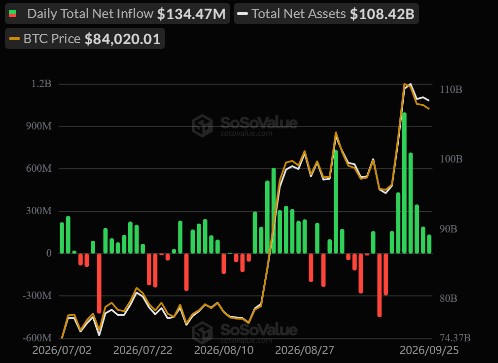This screenshot has width=498, height=363.
Task: Click the last green bar at chart's right end
Action: pos(429,244)
